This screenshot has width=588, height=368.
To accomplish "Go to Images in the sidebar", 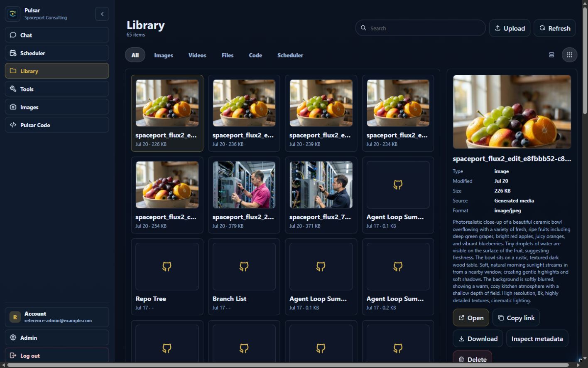I will point(57,107).
